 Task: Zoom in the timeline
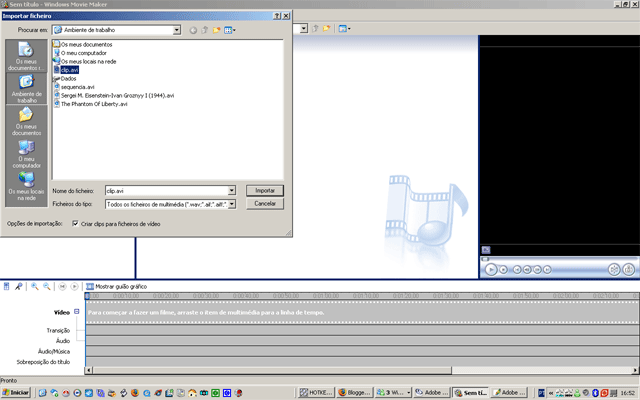tap(35, 287)
